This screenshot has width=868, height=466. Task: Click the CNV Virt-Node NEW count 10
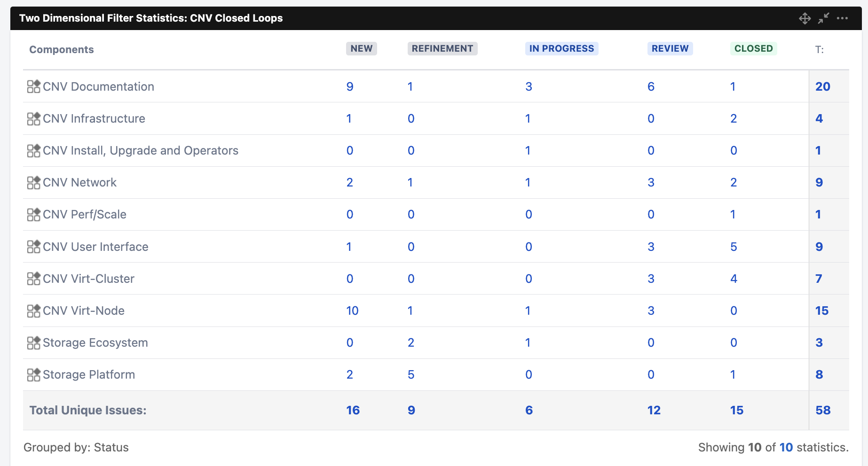pyautogui.click(x=352, y=311)
